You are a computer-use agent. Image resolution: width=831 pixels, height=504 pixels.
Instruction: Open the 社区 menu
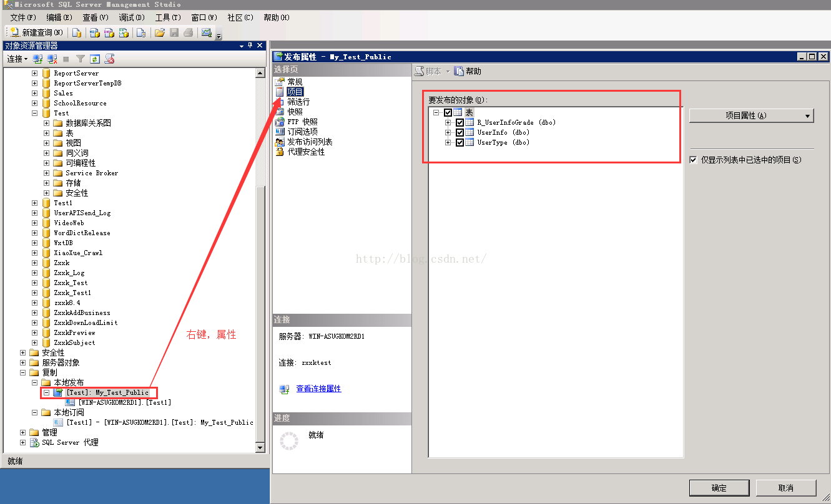[x=240, y=17]
